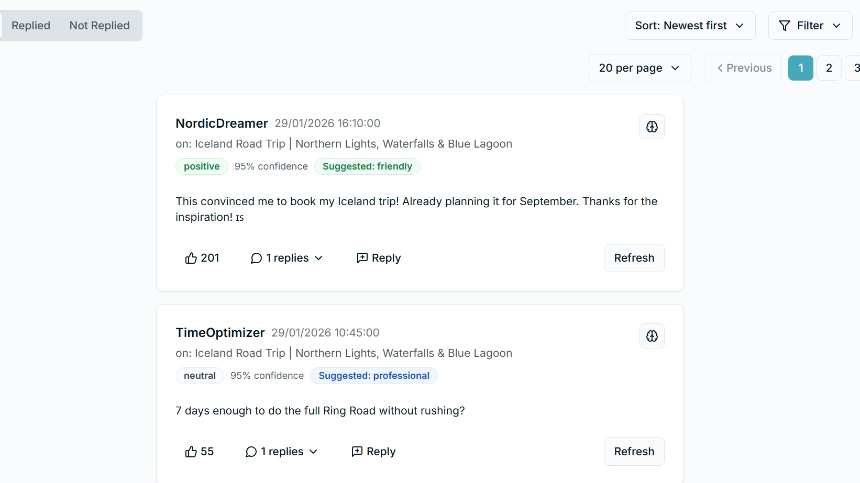Click Refresh on NordicDreamer's comment
Viewport: 860px width, 483px height.
(634, 258)
